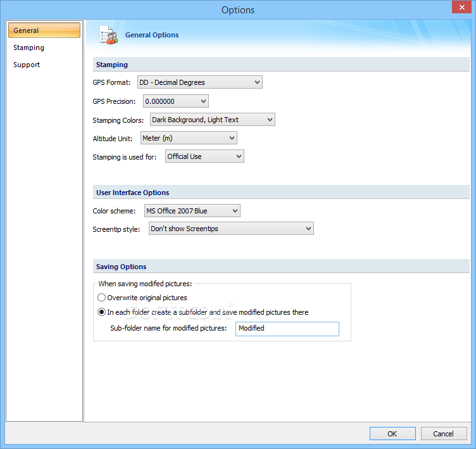Click the 'Stamping Colors:' label
Screen dimensions: 476x449
[x=118, y=120]
